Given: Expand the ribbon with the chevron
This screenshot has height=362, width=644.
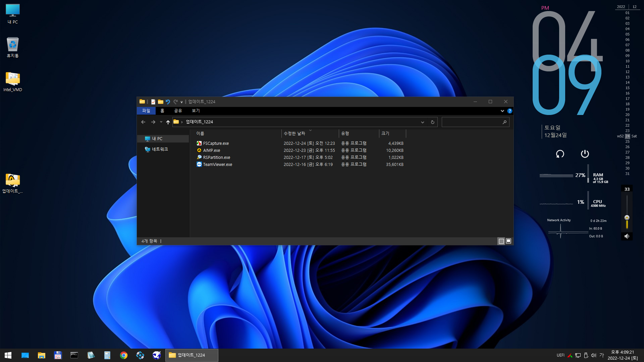Looking at the screenshot, I should (502, 111).
